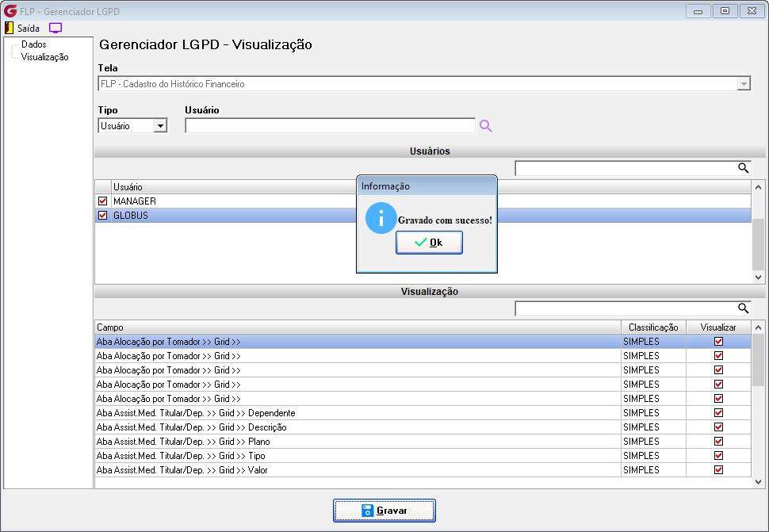Click the Usuários list scroll up arrow
This screenshot has width=769, height=532.
click(758, 187)
